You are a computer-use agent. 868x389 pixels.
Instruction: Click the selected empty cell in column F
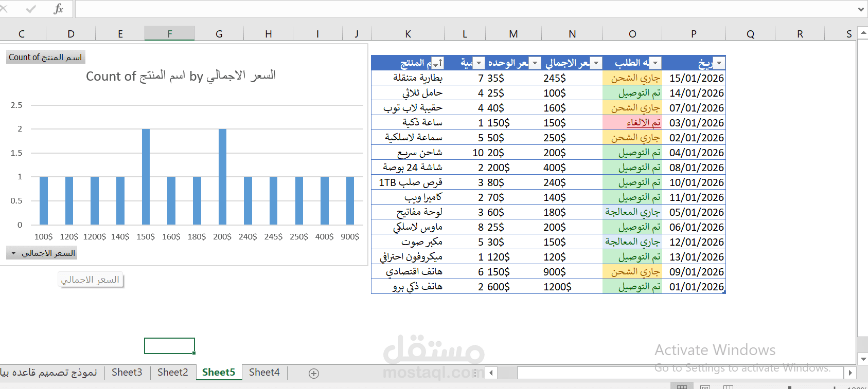tap(169, 346)
